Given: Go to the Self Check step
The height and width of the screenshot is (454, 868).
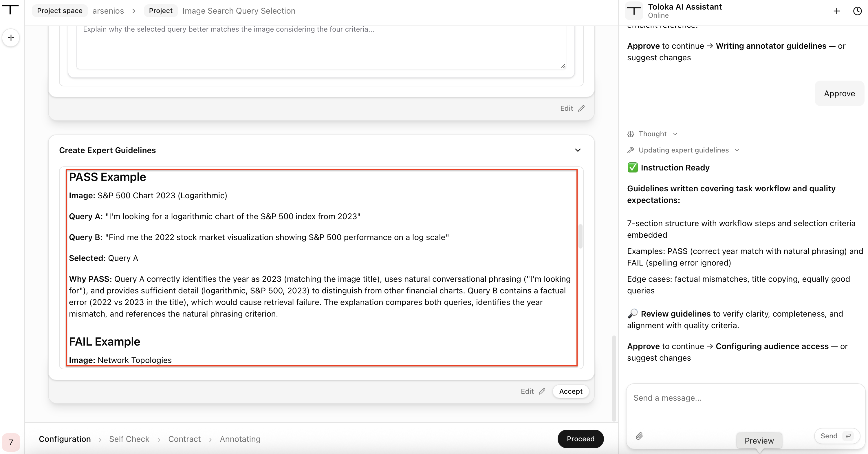Looking at the screenshot, I should tap(129, 439).
